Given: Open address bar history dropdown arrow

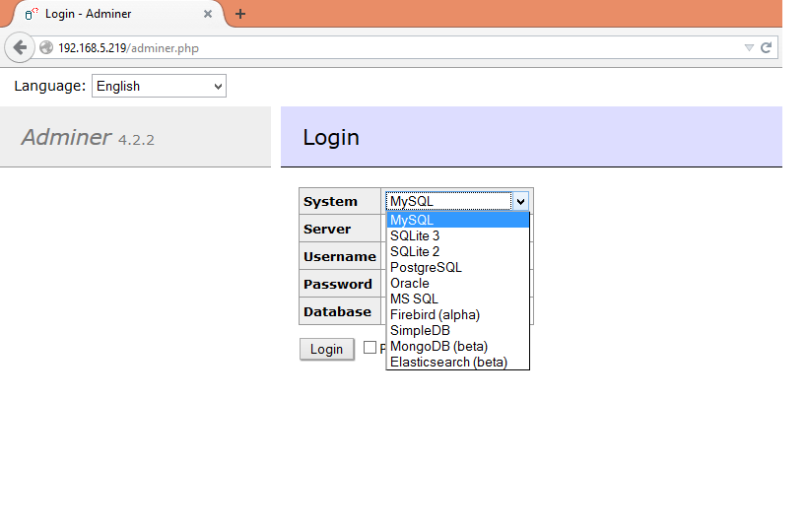Looking at the screenshot, I should point(749,48).
